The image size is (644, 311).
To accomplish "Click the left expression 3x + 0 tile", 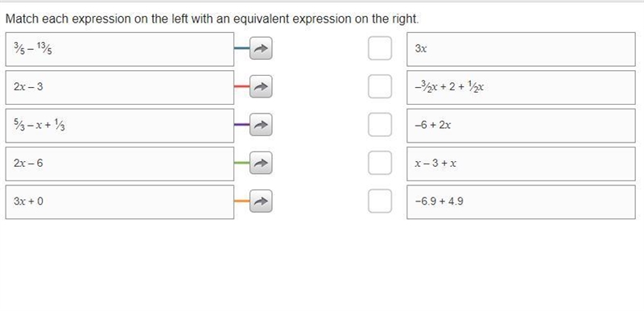I will [120, 202].
